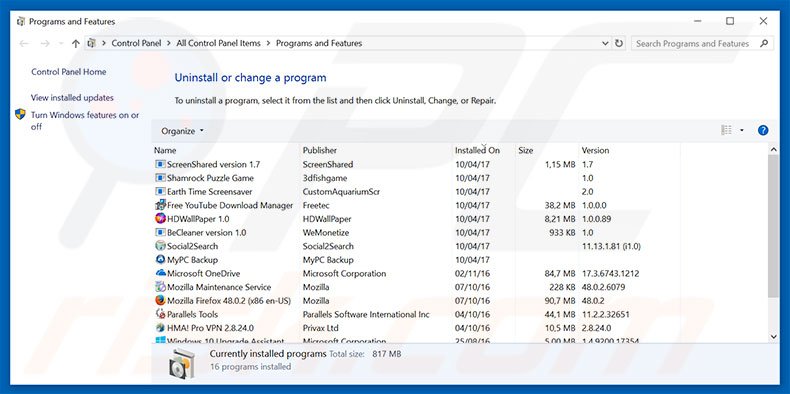Select Free YouTube Download Manager entry
The width and height of the screenshot is (790, 394).
click(x=230, y=205)
